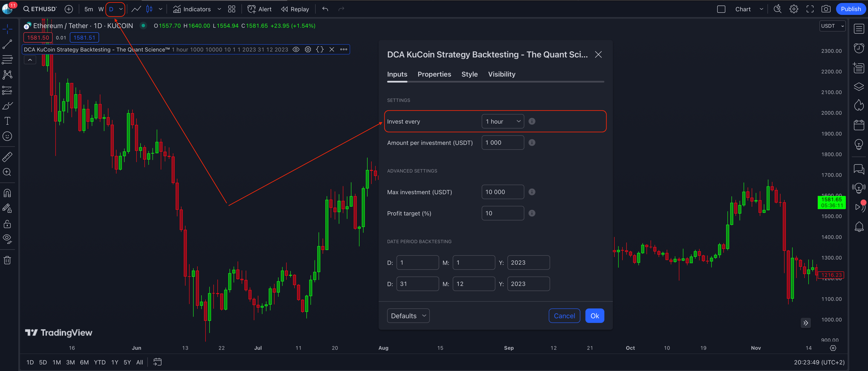Viewport: 868px width, 371px height.
Task: Click the Ok button
Action: (594, 316)
